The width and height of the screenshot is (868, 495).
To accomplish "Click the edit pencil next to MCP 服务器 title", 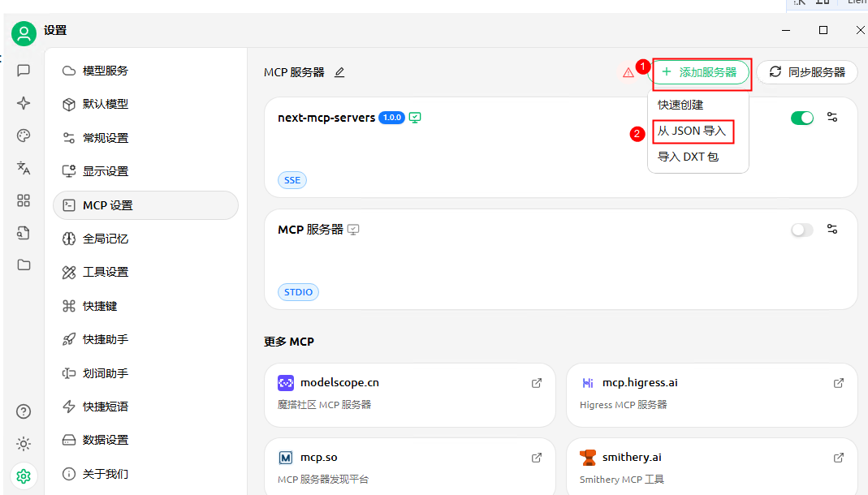I will point(339,72).
